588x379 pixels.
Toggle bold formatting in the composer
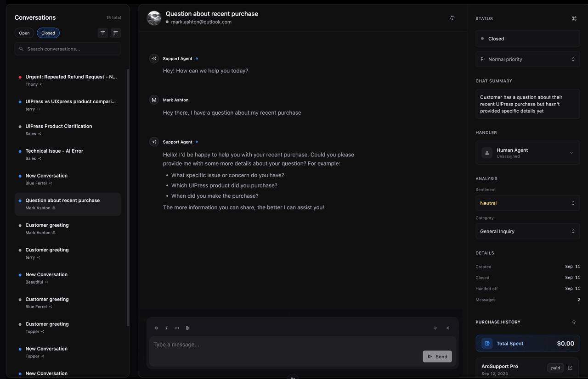(x=156, y=328)
